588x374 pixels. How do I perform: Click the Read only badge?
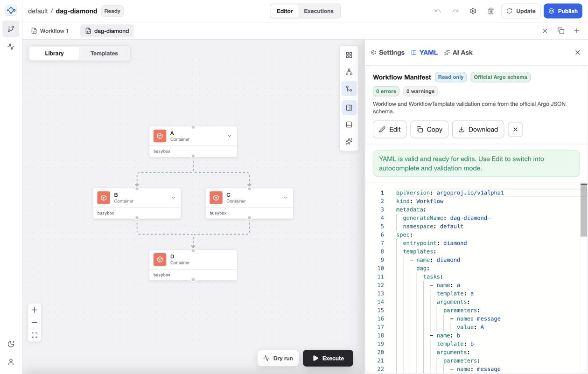pyautogui.click(x=451, y=77)
